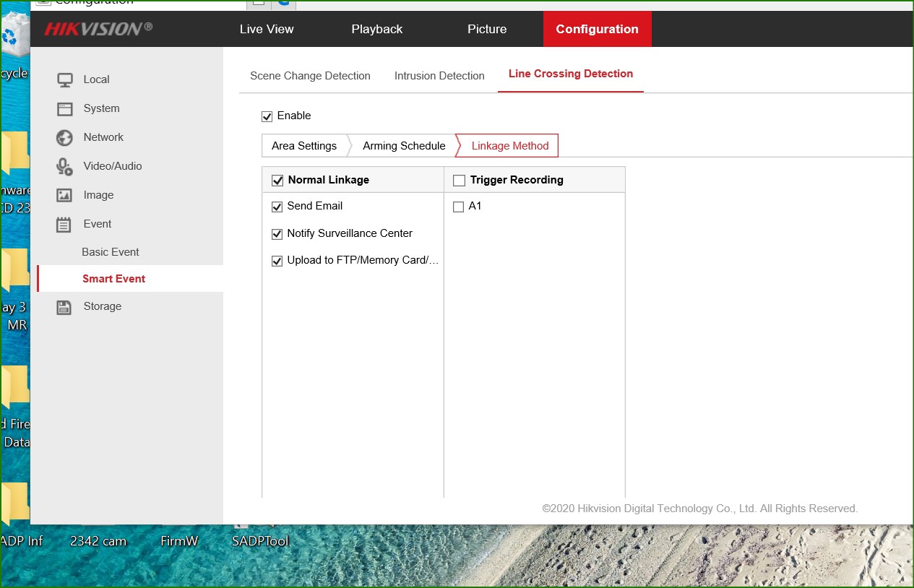
Task: Switch to the Intrusion Detection tab
Action: pyautogui.click(x=439, y=76)
